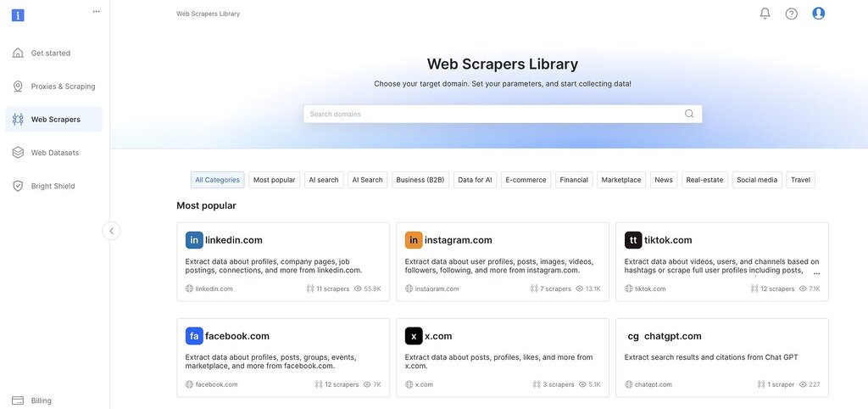The image size is (868, 409).
Task: Select the Most popular filter
Action: pos(274,180)
